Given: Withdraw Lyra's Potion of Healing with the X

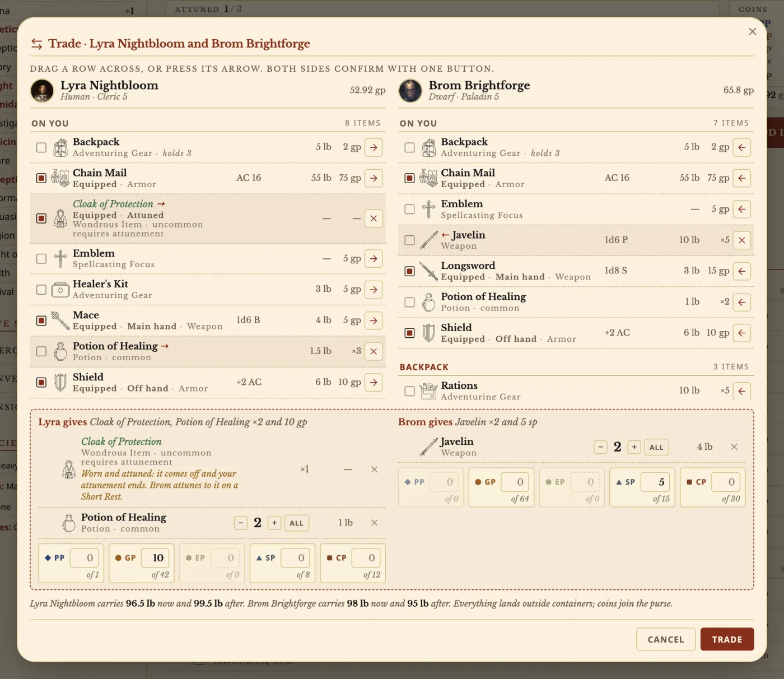Looking at the screenshot, I should coord(374,351).
